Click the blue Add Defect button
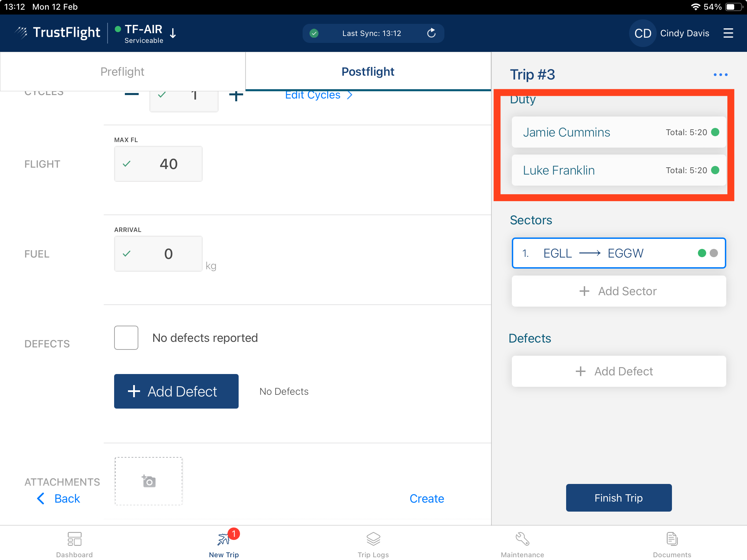747x560 pixels. pyautogui.click(x=176, y=391)
